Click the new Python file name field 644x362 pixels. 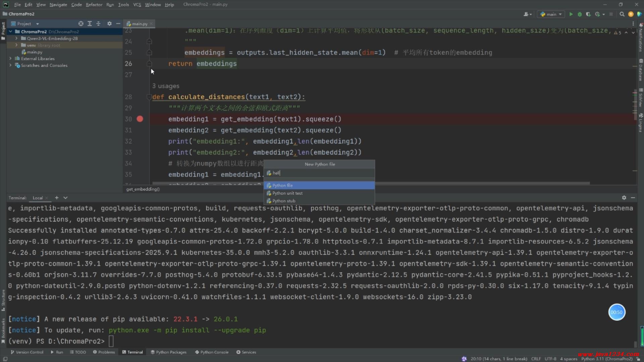[x=319, y=173]
